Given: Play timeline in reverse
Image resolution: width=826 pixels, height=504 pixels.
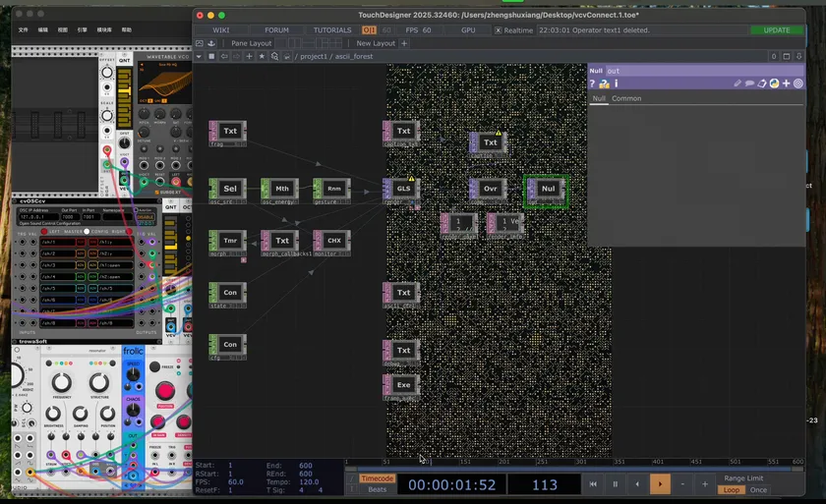Looking at the screenshot, I should (x=637, y=484).
